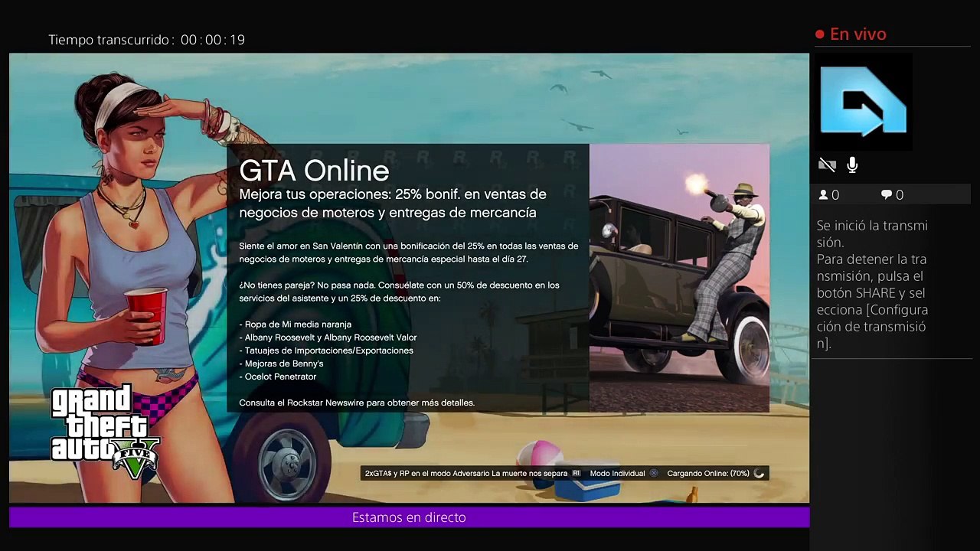980x551 pixels.
Task: Click Consulta el Rockstar Newswire text
Action: point(357,403)
